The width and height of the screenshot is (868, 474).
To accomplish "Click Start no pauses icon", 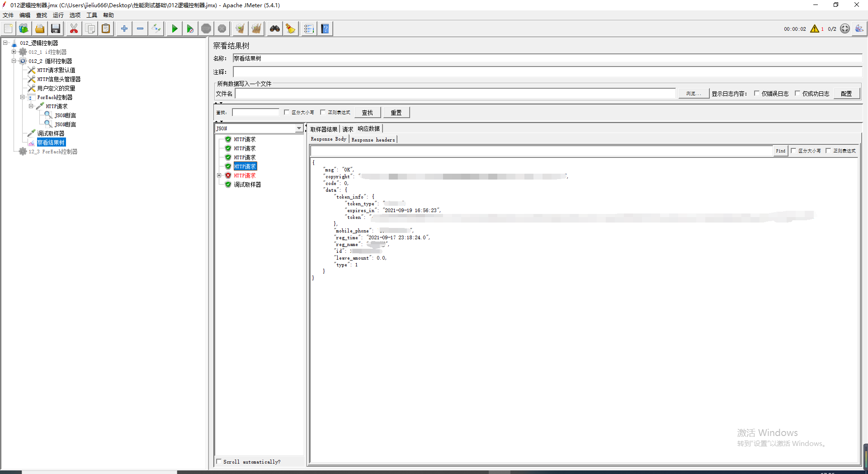I will (x=190, y=28).
